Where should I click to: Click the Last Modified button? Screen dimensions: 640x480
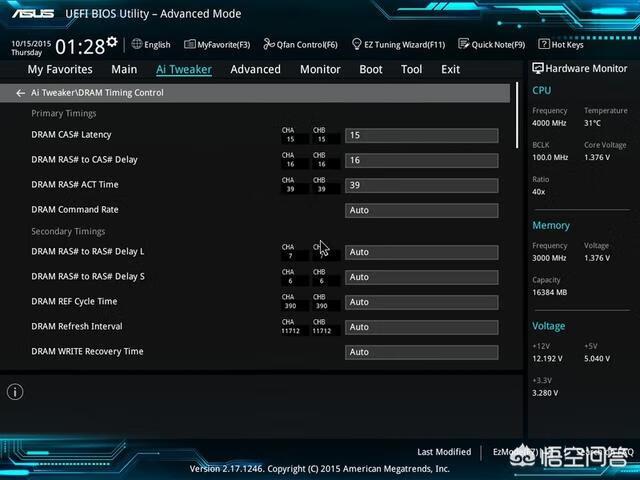point(444,452)
